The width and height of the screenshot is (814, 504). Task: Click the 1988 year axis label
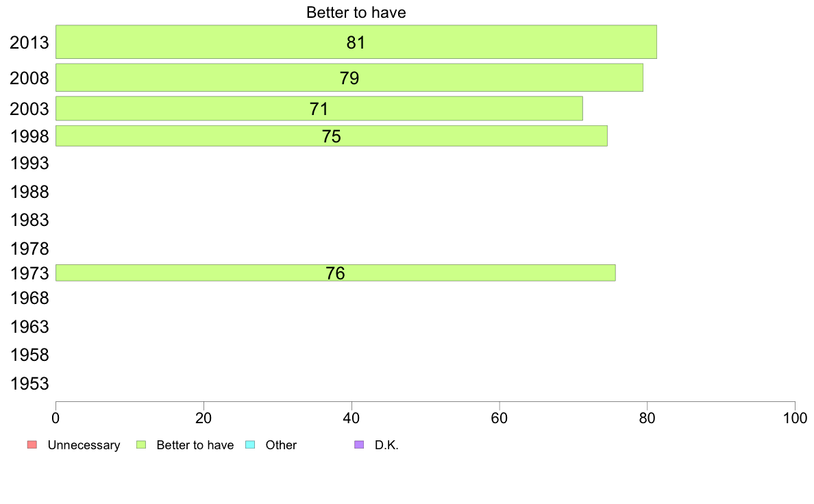(x=29, y=192)
